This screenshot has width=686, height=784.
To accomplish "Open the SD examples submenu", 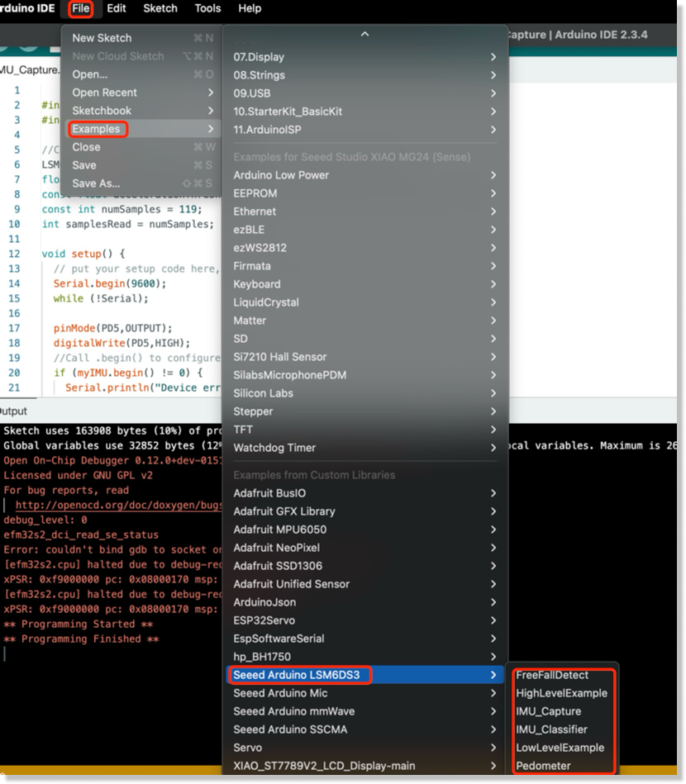I will (364, 339).
